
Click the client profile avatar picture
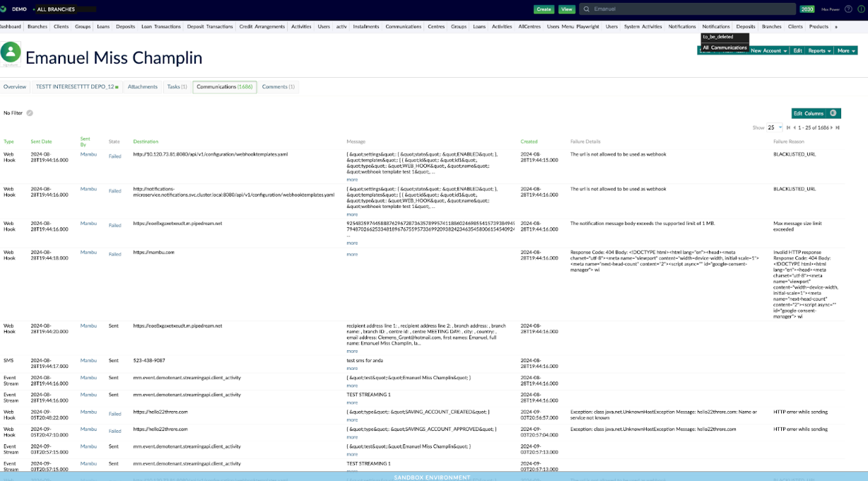(x=11, y=53)
